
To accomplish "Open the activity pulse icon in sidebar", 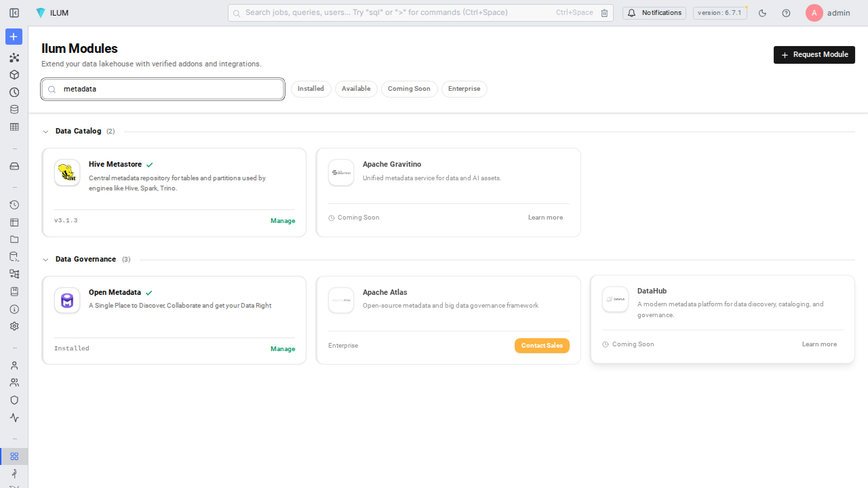I will coord(14,418).
